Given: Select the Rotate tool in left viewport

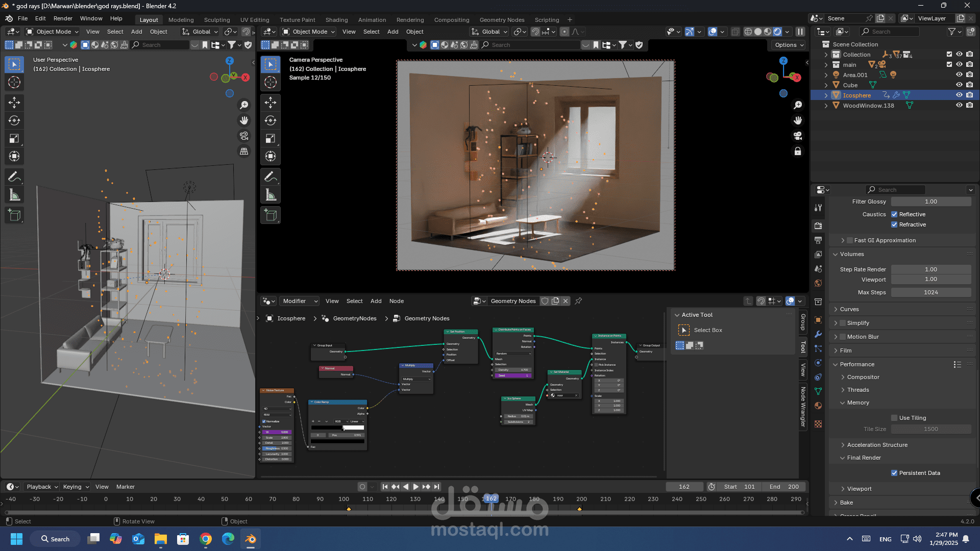Looking at the screenshot, I should click(x=14, y=120).
